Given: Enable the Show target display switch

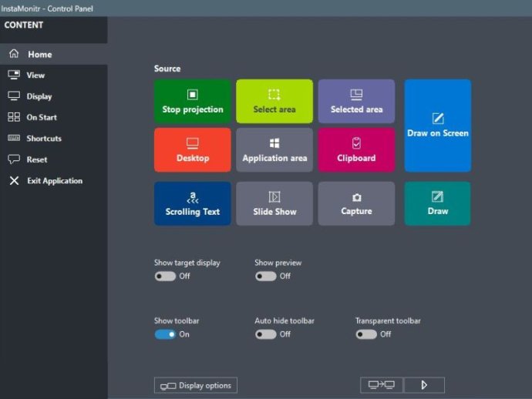Looking at the screenshot, I should (165, 277).
